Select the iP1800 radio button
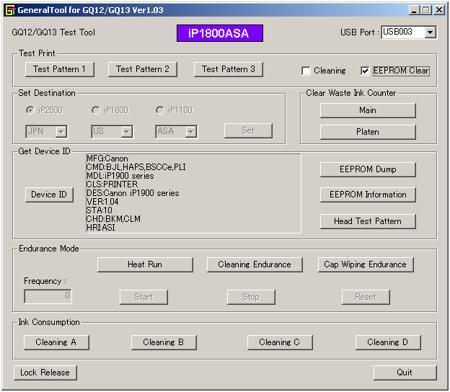This screenshot has height=392, width=450. coord(96,110)
